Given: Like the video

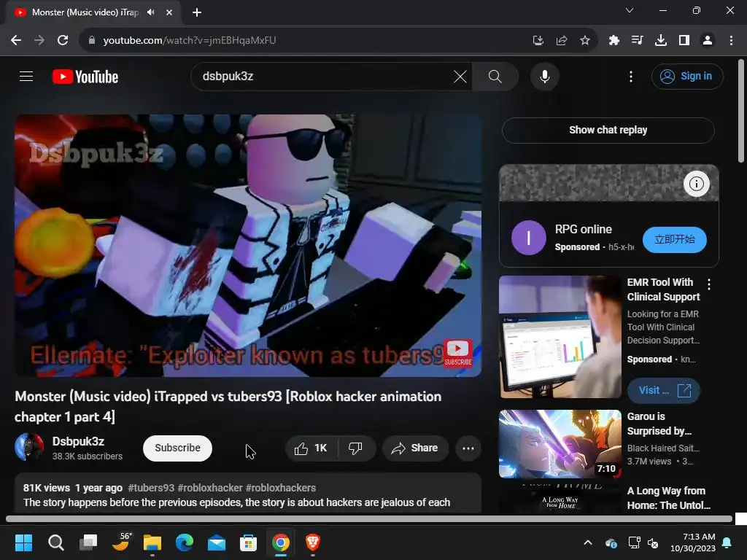Looking at the screenshot, I should [311, 448].
